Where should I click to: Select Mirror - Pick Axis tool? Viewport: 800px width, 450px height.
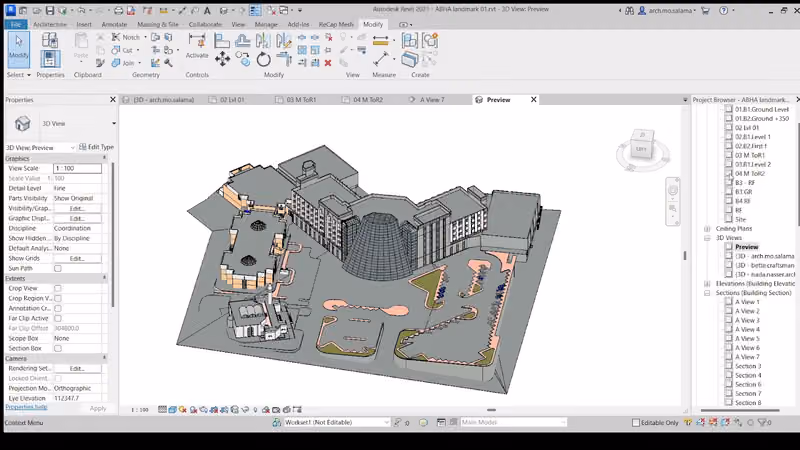(x=263, y=40)
